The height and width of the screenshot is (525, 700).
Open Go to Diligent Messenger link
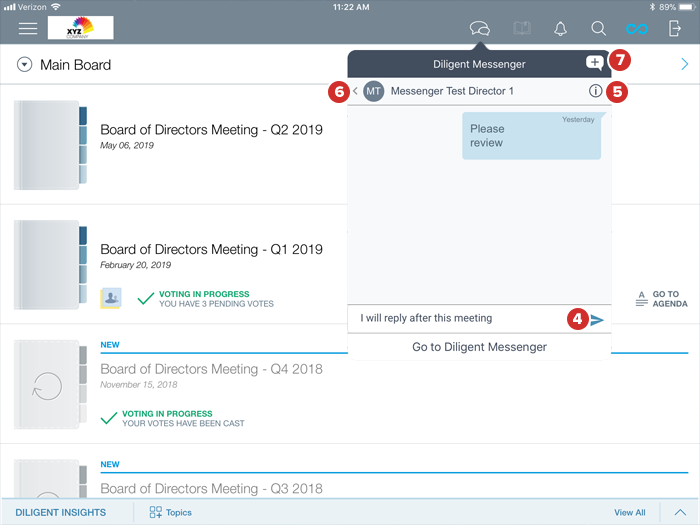click(479, 347)
